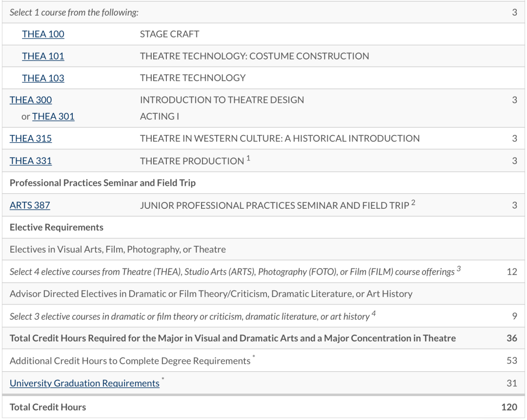
Task: Open the THEA 100 course link
Action: pos(43,34)
